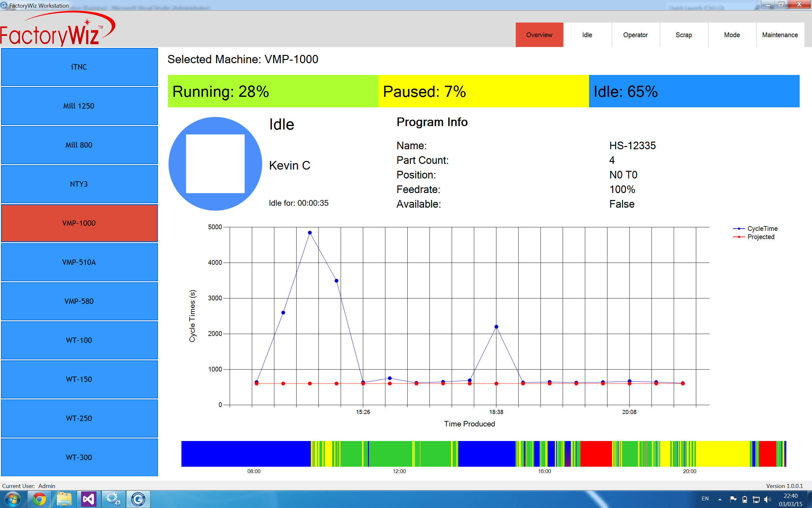The image size is (812, 508).
Task: Click the Idle for 00:00:35 text
Action: tap(298, 203)
